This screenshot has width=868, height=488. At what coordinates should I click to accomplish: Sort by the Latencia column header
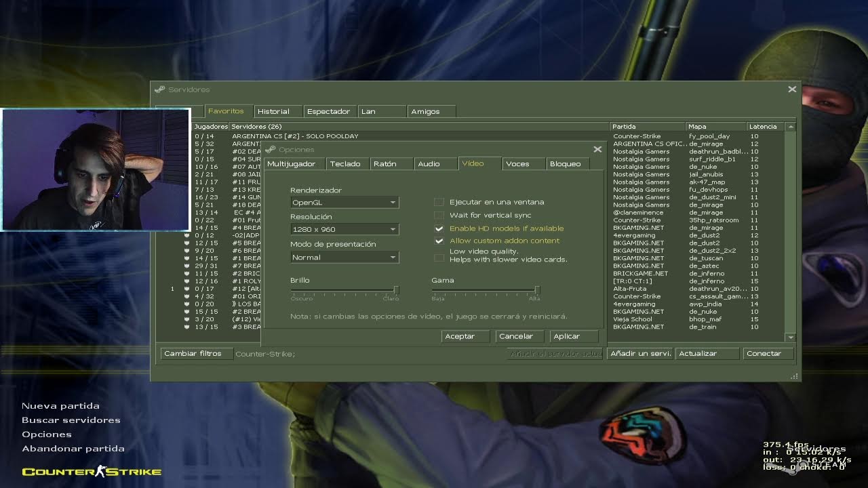[x=766, y=126]
